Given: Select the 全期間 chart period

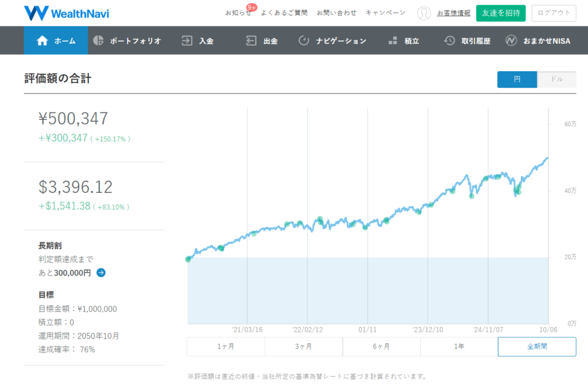Looking at the screenshot, I should pyautogui.click(x=536, y=347).
